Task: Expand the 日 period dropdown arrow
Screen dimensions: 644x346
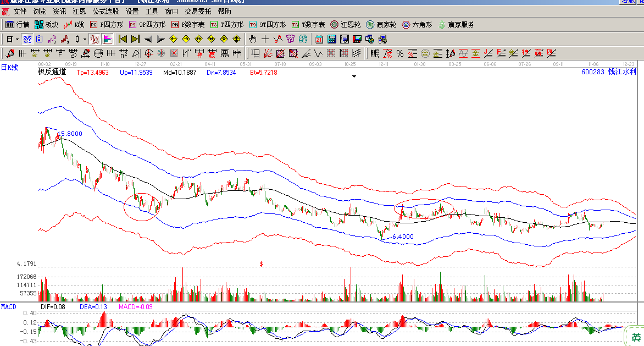Action: click(17, 39)
